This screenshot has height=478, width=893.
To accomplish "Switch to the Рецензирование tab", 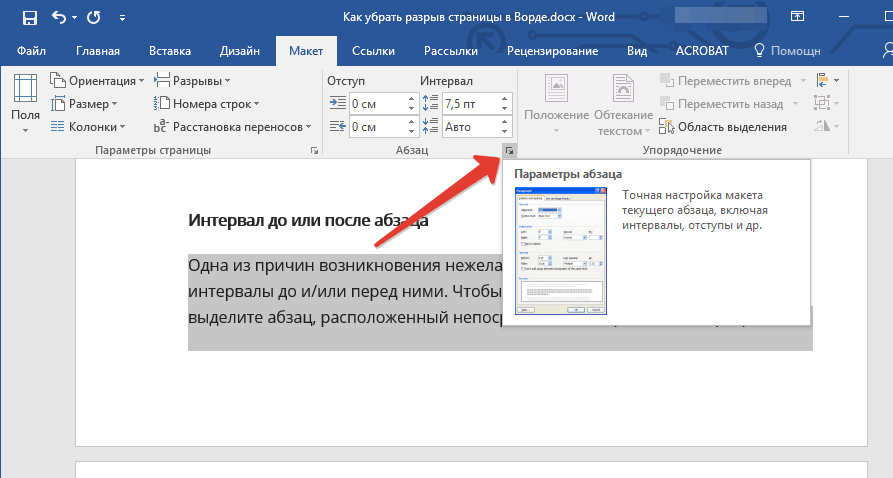I will [x=552, y=51].
